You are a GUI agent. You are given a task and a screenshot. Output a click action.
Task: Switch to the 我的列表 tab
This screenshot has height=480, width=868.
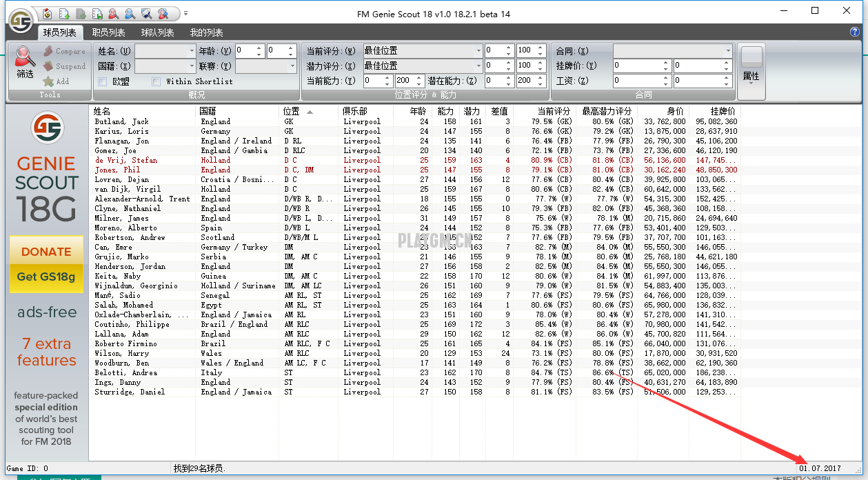click(206, 32)
